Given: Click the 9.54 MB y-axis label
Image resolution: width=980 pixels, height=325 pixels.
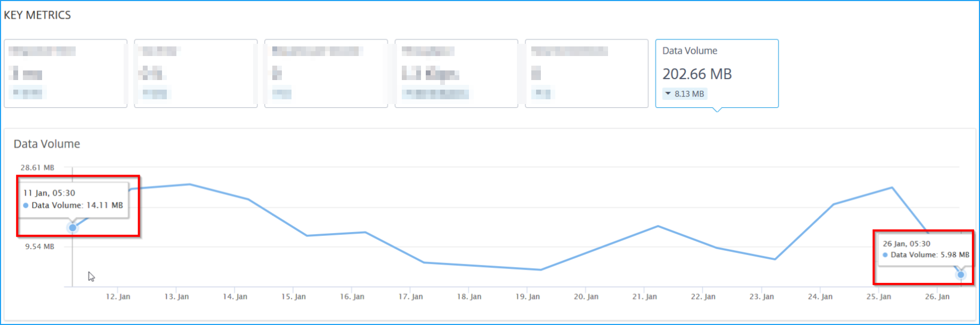Looking at the screenshot, I should click(39, 247).
